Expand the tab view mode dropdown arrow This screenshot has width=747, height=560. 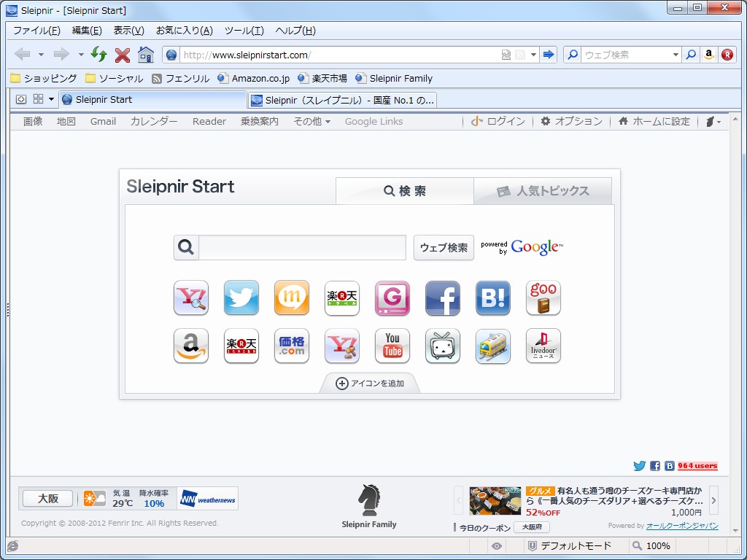coord(51,98)
